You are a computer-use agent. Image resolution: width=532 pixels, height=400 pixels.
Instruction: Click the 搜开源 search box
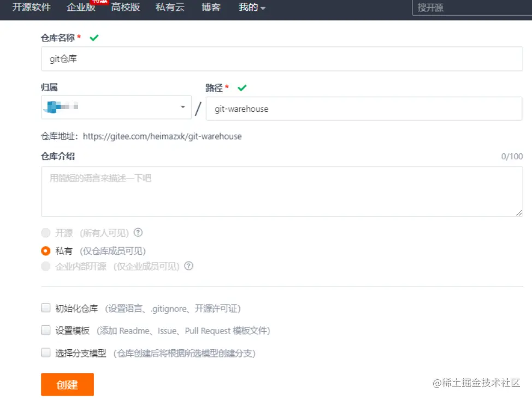pyautogui.click(x=471, y=8)
